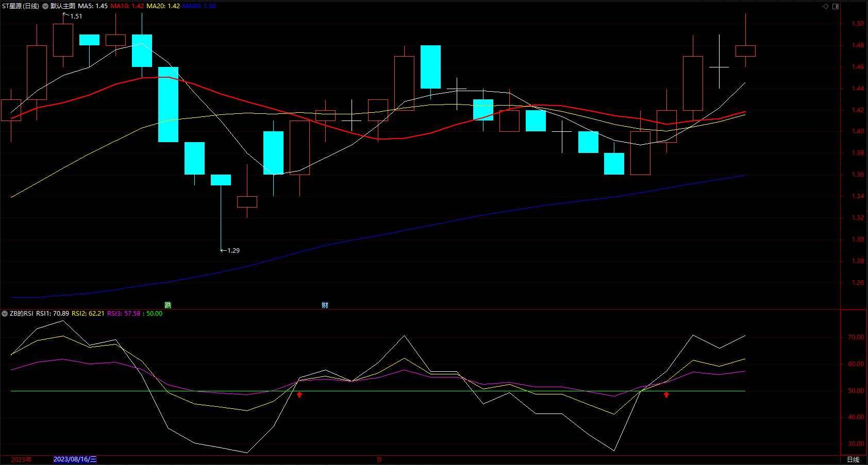Click the 2023年 label on the time axis
The width and height of the screenshot is (868, 465).
point(21,459)
